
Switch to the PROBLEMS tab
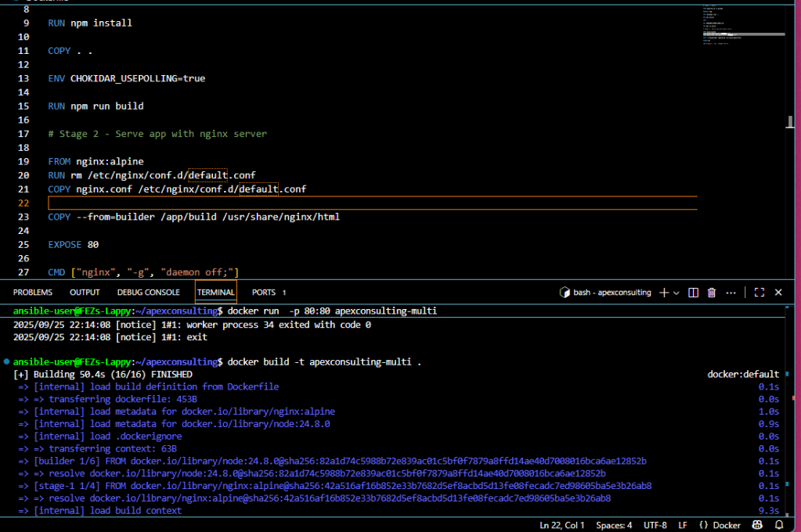click(33, 293)
